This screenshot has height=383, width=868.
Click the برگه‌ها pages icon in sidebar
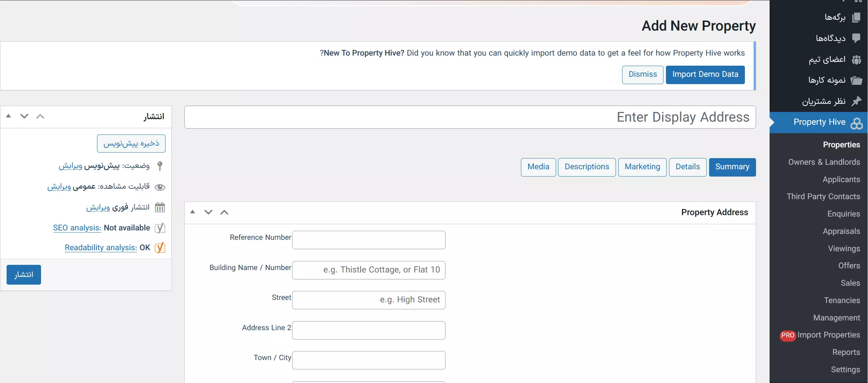click(x=856, y=17)
